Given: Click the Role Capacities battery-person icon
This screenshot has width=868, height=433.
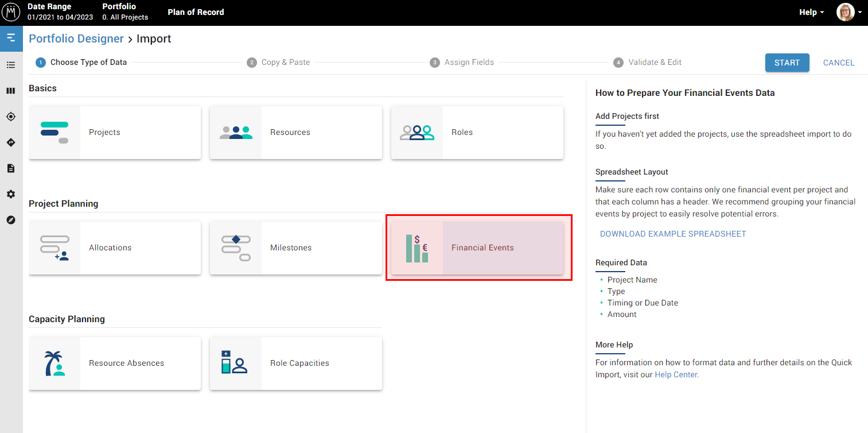Looking at the screenshot, I should click(x=234, y=362).
